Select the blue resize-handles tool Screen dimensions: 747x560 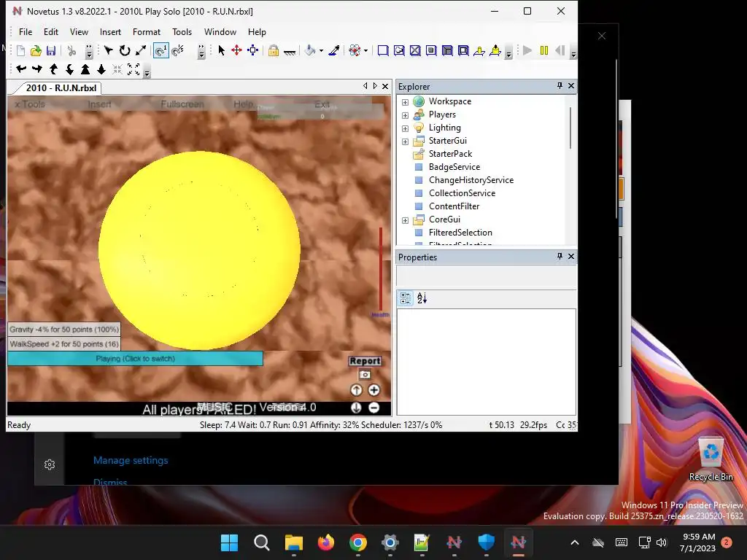[x=253, y=50]
